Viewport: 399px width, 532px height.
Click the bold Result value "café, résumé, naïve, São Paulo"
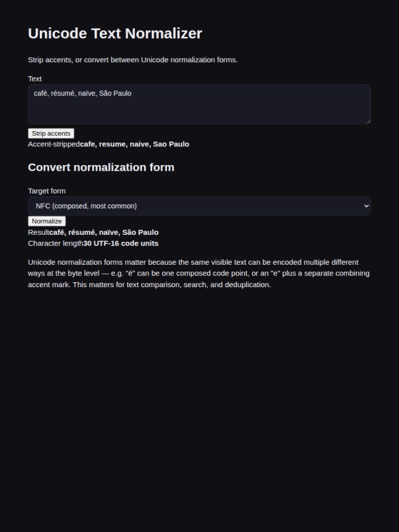(104, 232)
